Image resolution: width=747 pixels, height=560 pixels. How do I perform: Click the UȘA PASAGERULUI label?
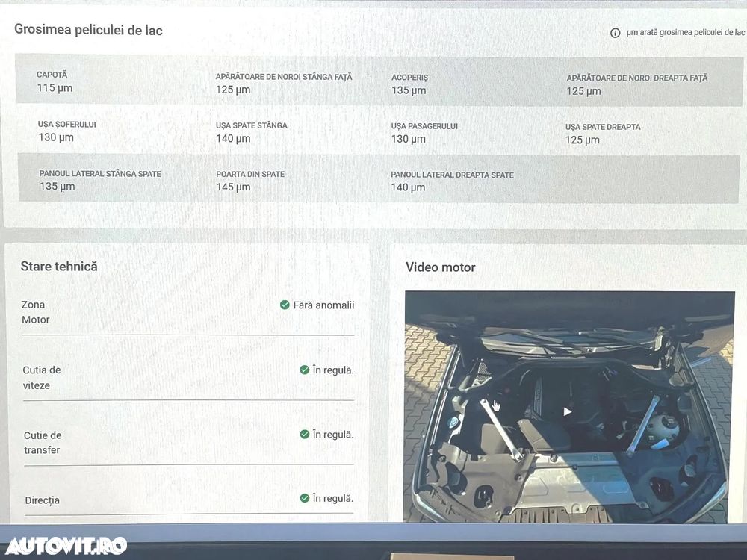[424, 126]
